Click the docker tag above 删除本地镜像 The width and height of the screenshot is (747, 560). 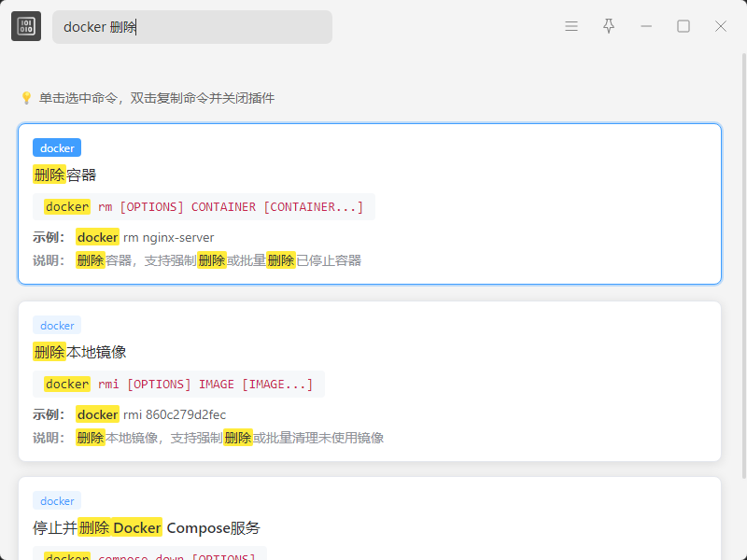[57, 325]
